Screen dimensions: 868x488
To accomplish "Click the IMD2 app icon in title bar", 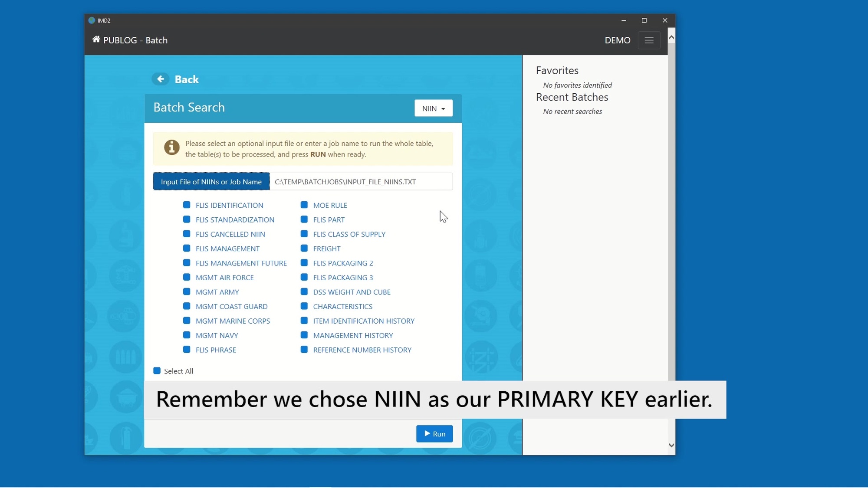I will tap(92, 20).
